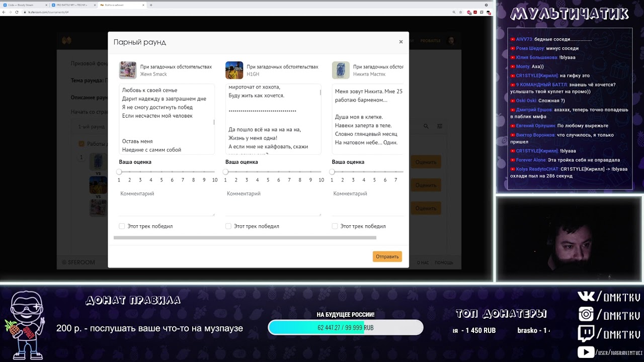The image size is (644, 362).
Task: Tick 'Этот трек победил' under Никита Мастяк
Action: [335, 226]
